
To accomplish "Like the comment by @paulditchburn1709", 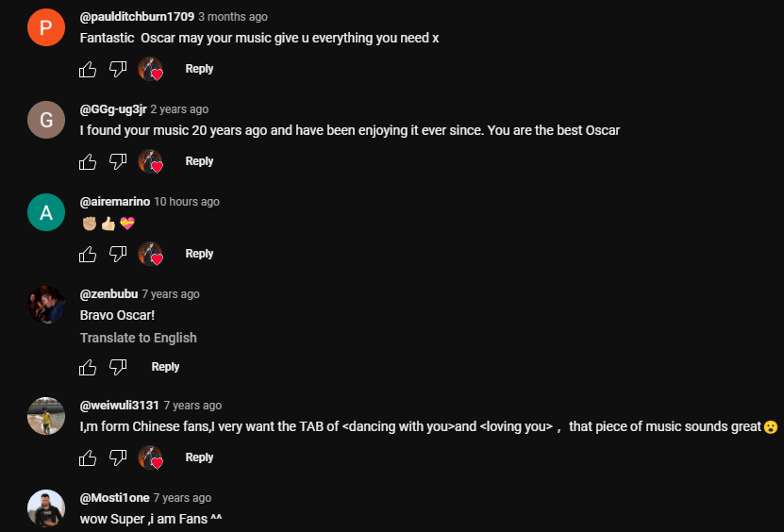I will tap(88, 69).
